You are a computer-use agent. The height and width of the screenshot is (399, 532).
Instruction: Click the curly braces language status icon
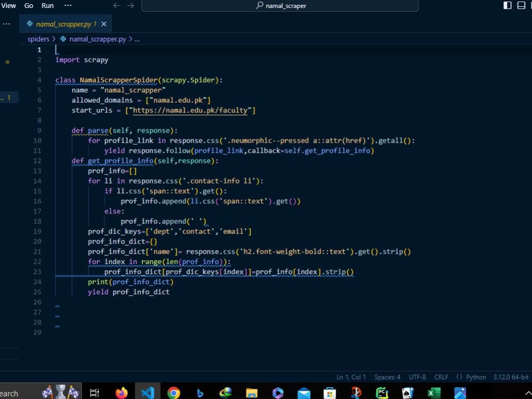[460, 377]
